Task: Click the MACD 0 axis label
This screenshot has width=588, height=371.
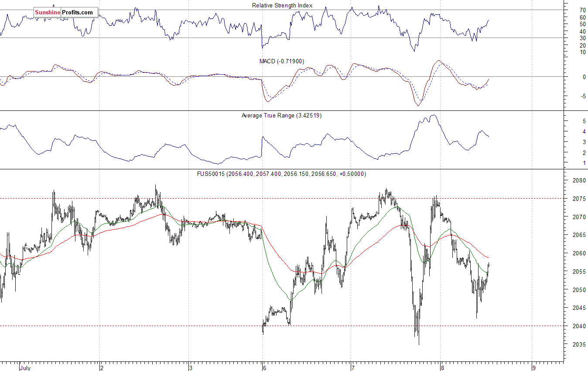Action: tap(584, 77)
